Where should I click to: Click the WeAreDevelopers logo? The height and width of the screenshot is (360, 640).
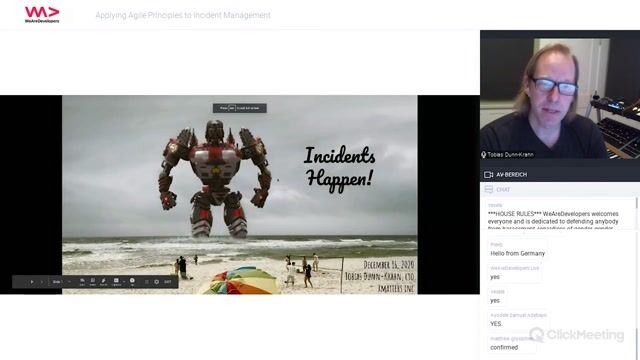point(42,14)
